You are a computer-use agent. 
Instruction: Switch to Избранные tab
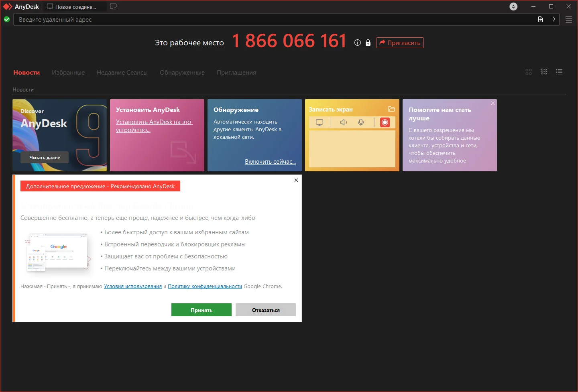tap(68, 73)
